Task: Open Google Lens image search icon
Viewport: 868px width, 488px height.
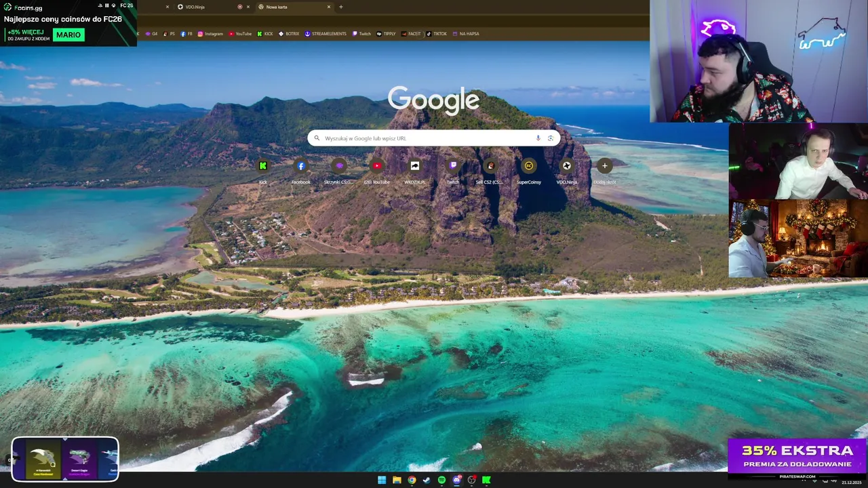Action: [551, 138]
